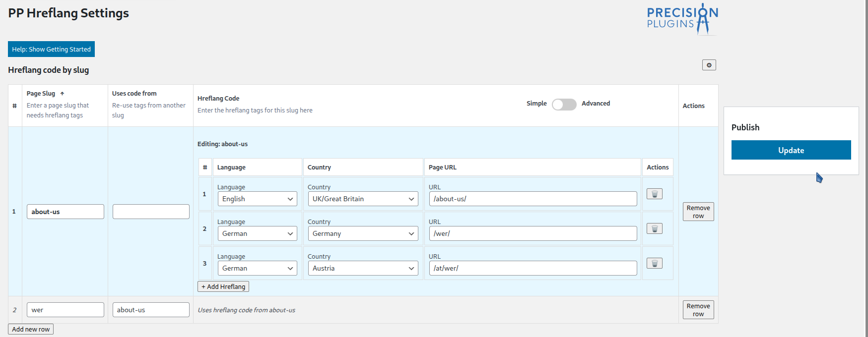The image size is (868, 337).
Task: Edit the wer page slug field
Action: (x=65, y=310)
